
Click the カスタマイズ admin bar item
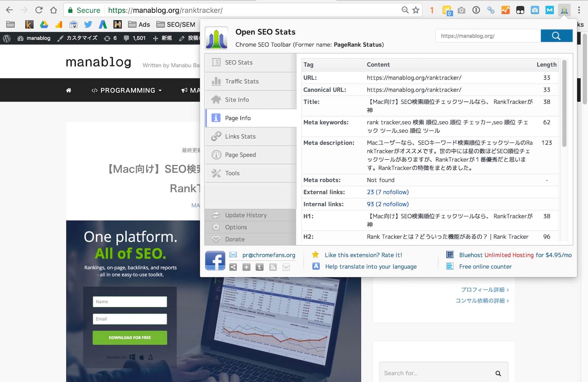pyautogui.click(x=77, y=38)
